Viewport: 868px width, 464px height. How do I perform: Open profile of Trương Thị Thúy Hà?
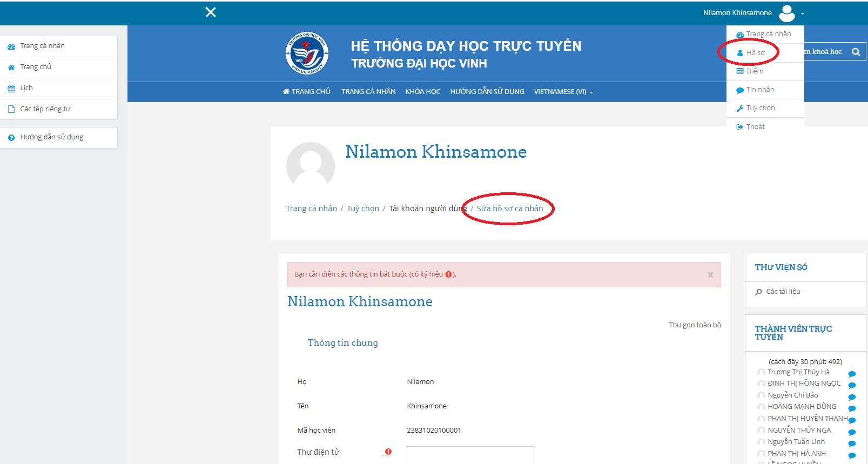[x=798, y=372]
